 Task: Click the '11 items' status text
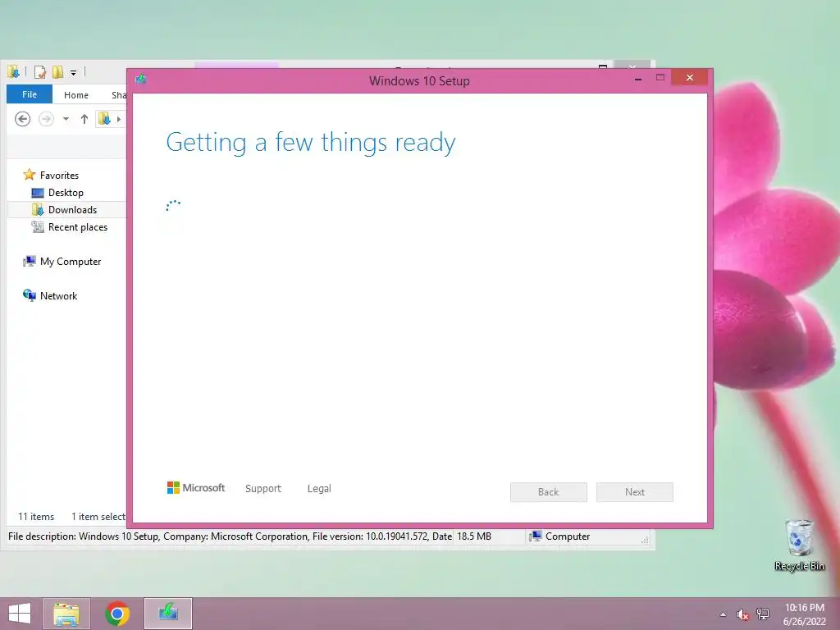(36, 517)
